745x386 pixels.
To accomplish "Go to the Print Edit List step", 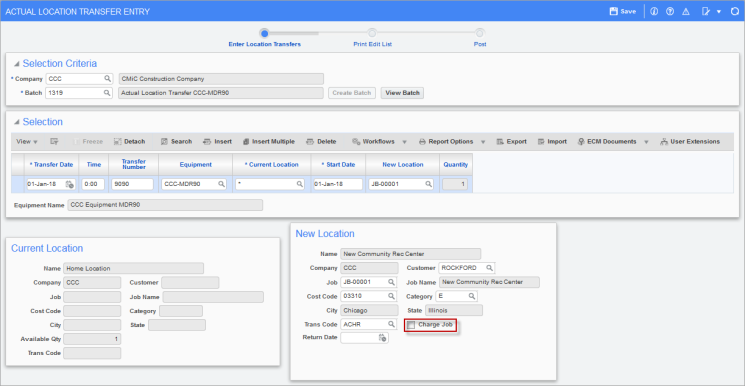I will click(x=372, y=33).
